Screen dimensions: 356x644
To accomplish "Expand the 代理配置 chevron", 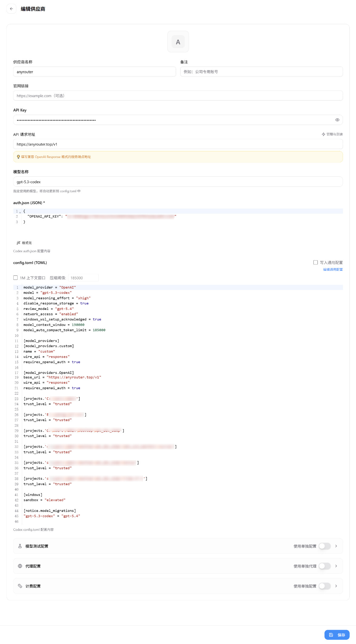I will click(x=336, y=566).
